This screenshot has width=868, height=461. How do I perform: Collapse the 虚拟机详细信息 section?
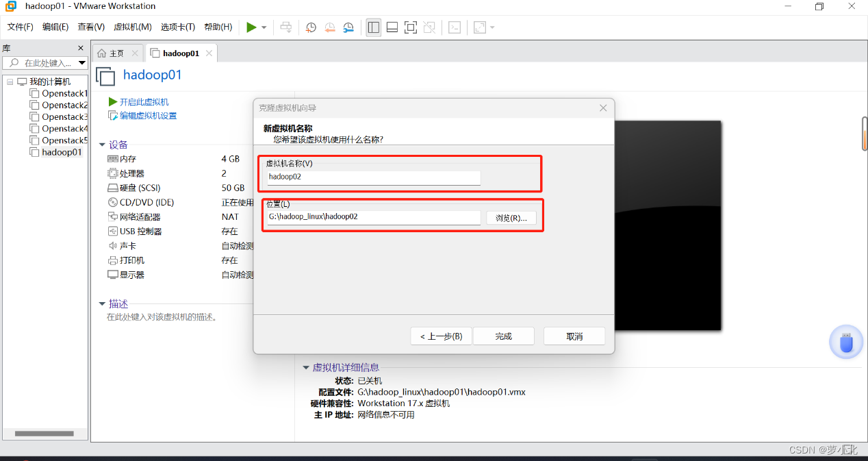coord(306,367)
